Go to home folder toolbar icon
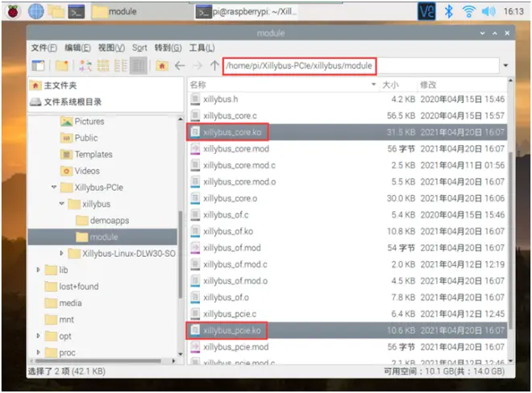The image size is (532, 393). [162, 65]
